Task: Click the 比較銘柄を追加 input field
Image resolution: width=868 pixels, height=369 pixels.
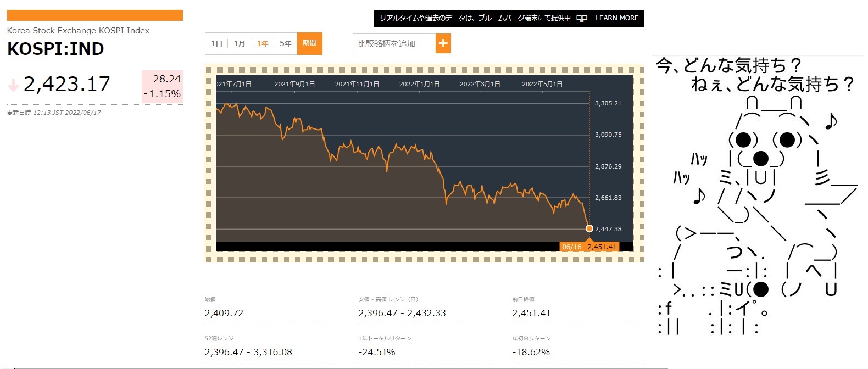Action: [x=394, y=43]
